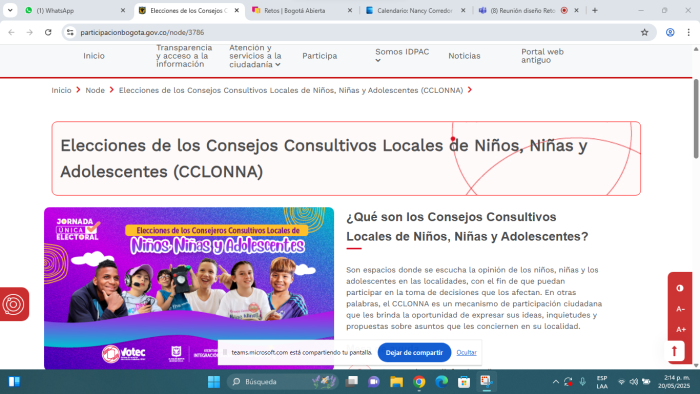Open Microsoft Store taskbar icon
The width and height of the screenshot is (700, 394).
coord(464,382)
